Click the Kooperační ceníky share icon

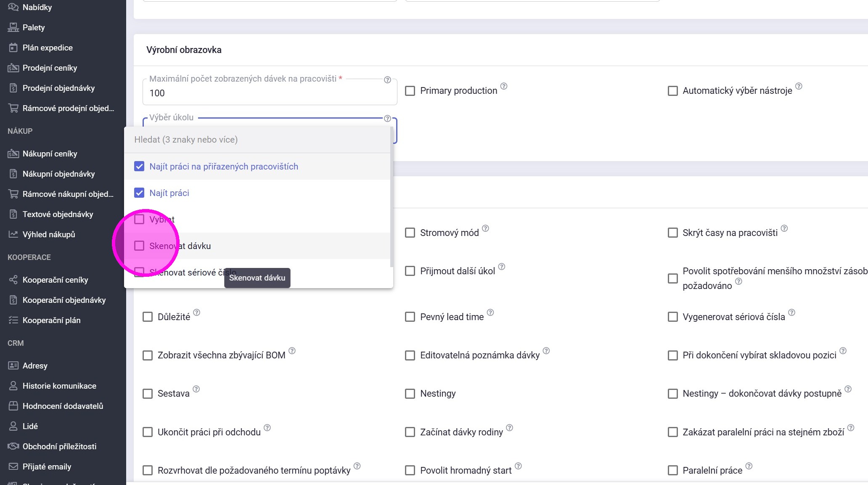click(x=13, y=280)
